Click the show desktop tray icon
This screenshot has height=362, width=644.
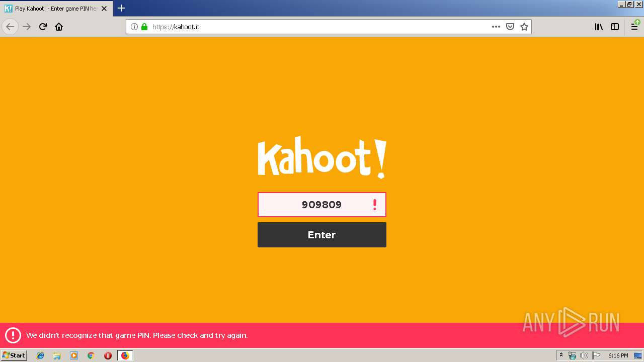pos(638,355)
